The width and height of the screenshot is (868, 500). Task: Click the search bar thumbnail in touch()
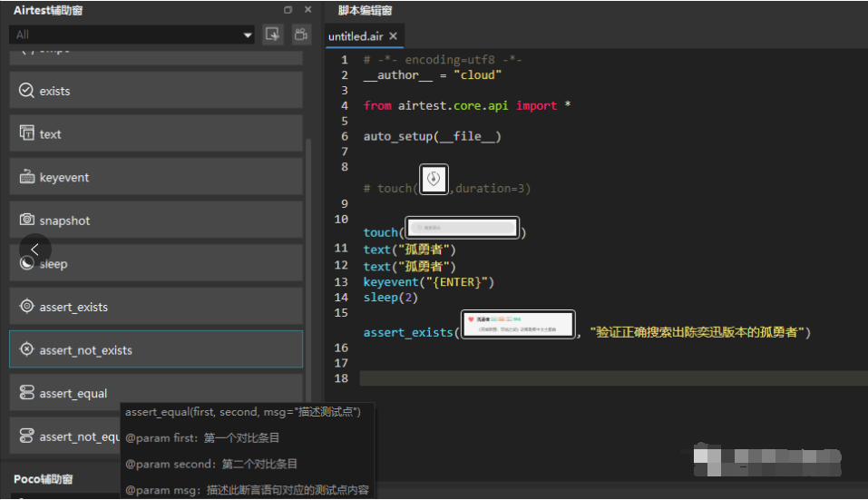[462, 228]
